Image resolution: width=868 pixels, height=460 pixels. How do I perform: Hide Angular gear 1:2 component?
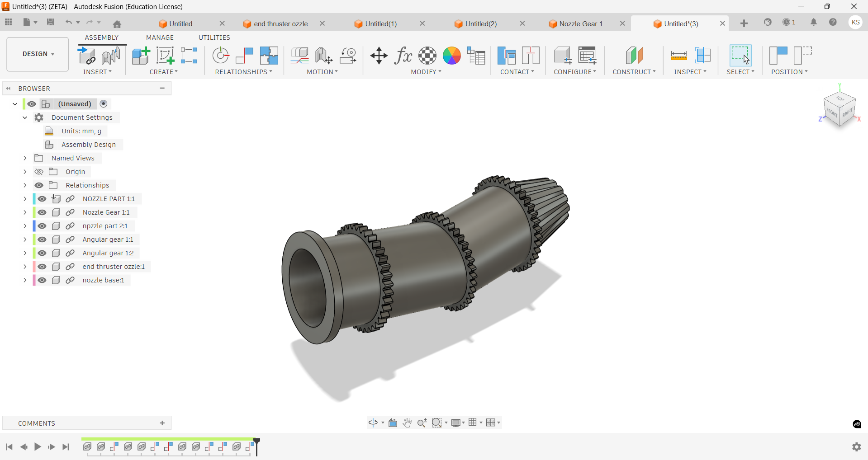coord(42,253)
